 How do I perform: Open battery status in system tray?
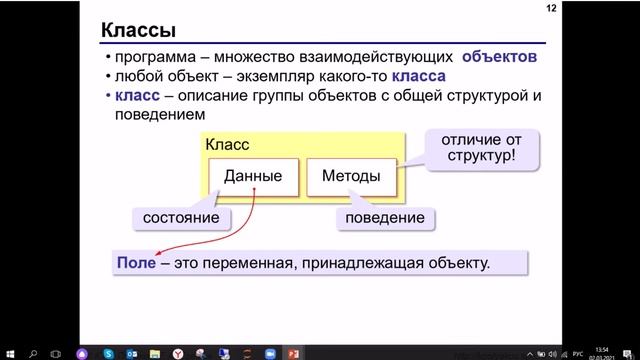pyautogui.click(x=541, y=354)
